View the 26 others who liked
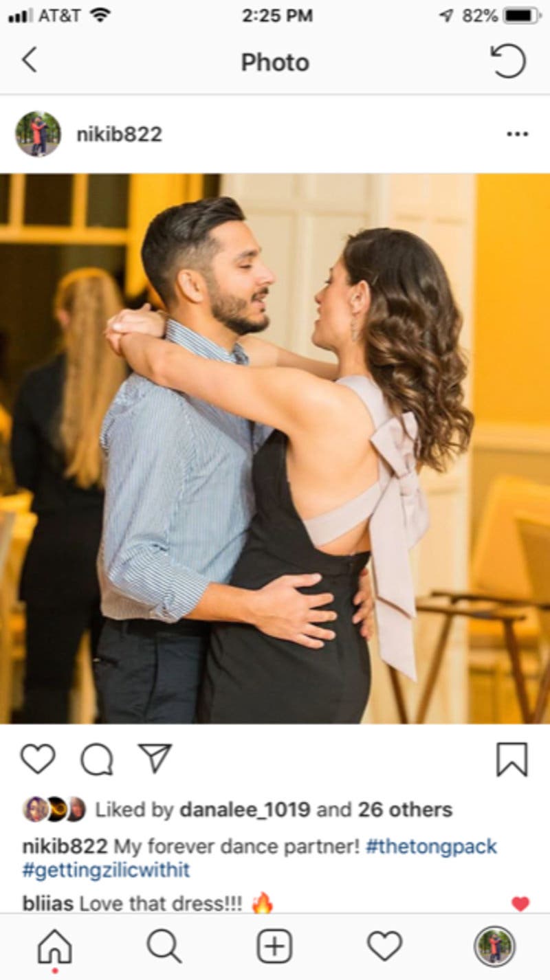The image size is (550, 980). 405,810
